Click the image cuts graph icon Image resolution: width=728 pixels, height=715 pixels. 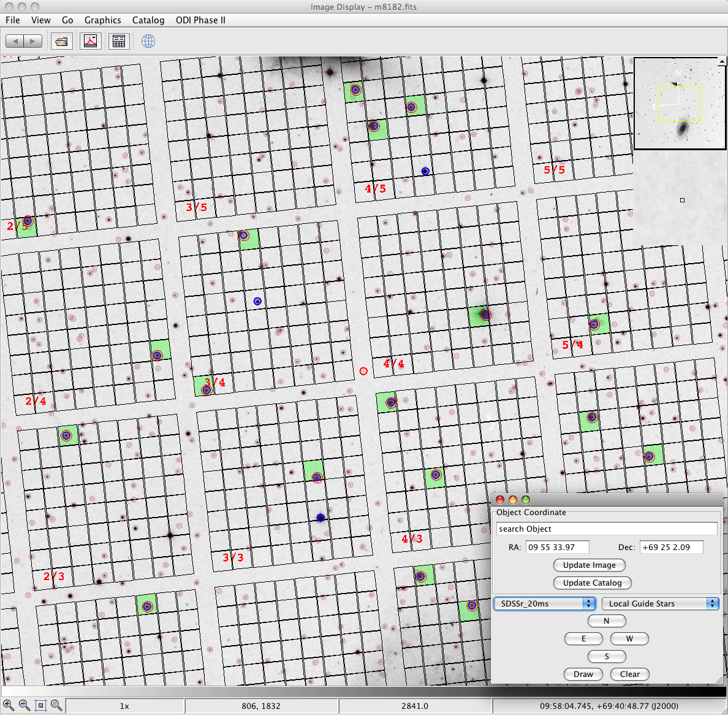point(91,41)
